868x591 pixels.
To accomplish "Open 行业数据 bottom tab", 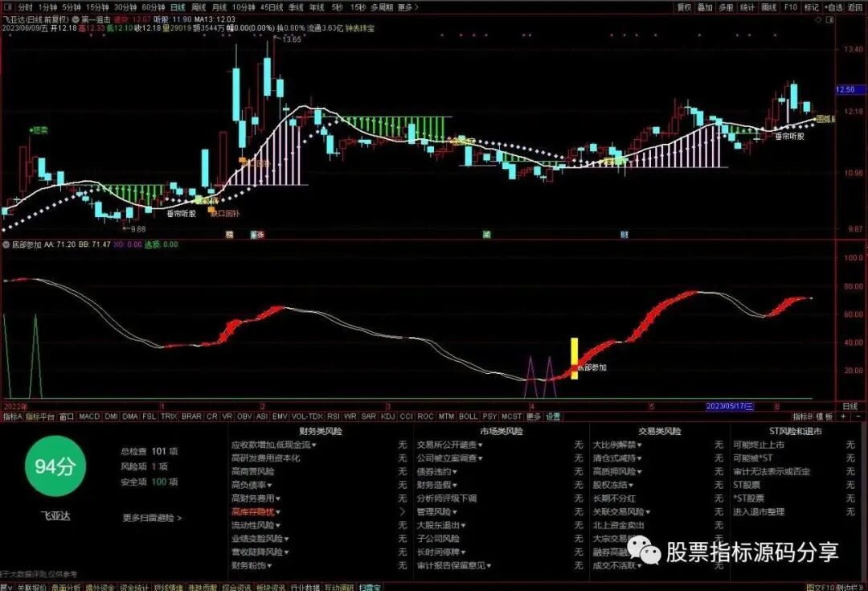I will (x=305, y=587).
